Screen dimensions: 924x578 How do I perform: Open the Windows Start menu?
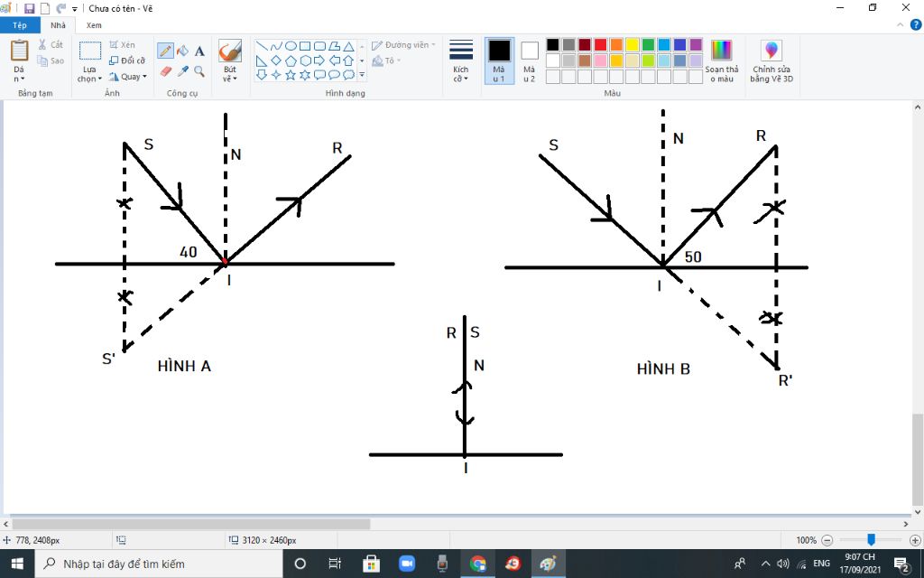pos(17,564)
